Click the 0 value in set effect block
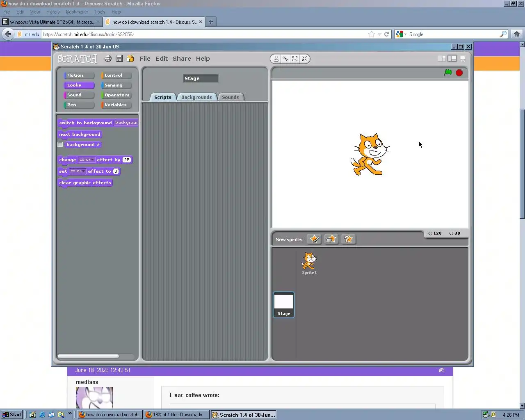 pos(116,171)
